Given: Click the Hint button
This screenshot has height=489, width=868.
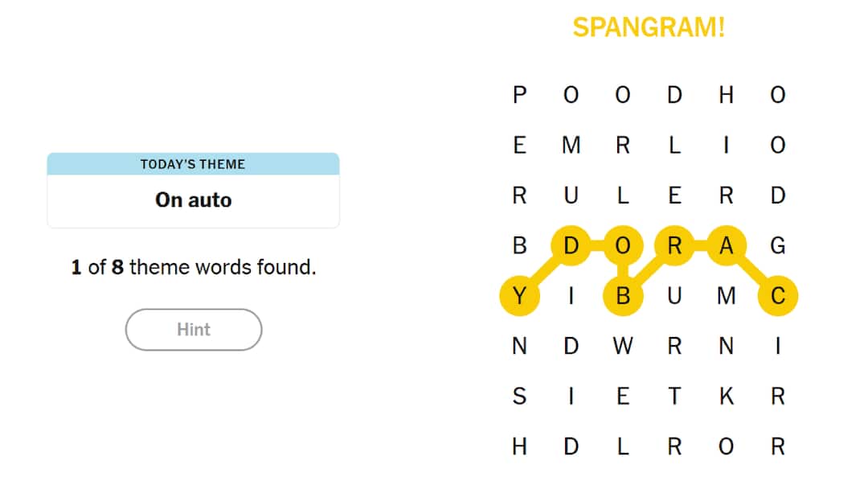Looking at the screenshot, I should click(193, 330).
